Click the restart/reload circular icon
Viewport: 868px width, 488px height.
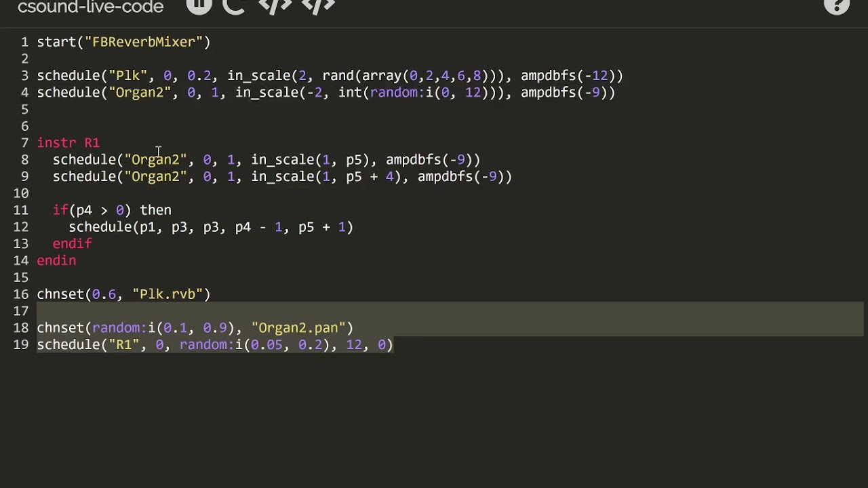pyautogui.click(x=233, y=5)
